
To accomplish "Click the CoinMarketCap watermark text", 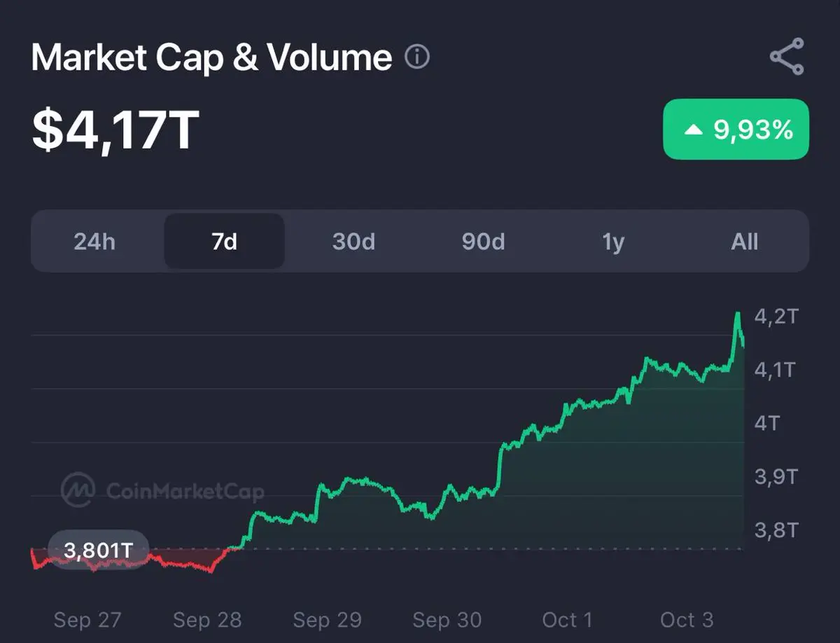I will coord(185,490).
